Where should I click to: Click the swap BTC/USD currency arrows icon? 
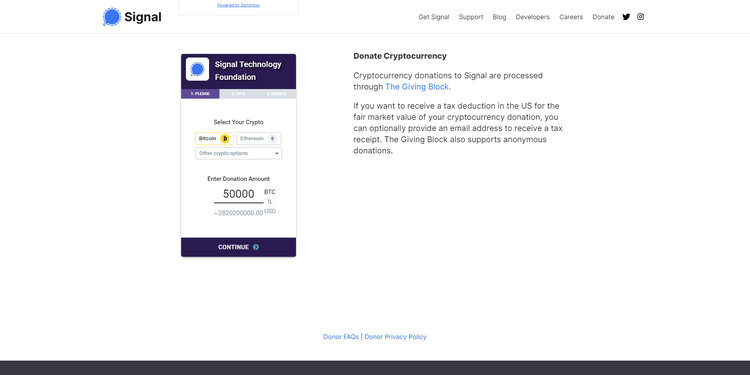click(x=269, y=201)
